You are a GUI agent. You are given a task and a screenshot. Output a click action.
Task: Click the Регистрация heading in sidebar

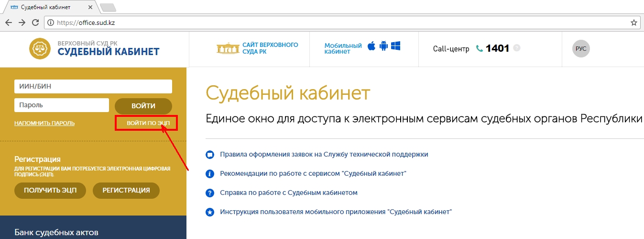point(37,159)
